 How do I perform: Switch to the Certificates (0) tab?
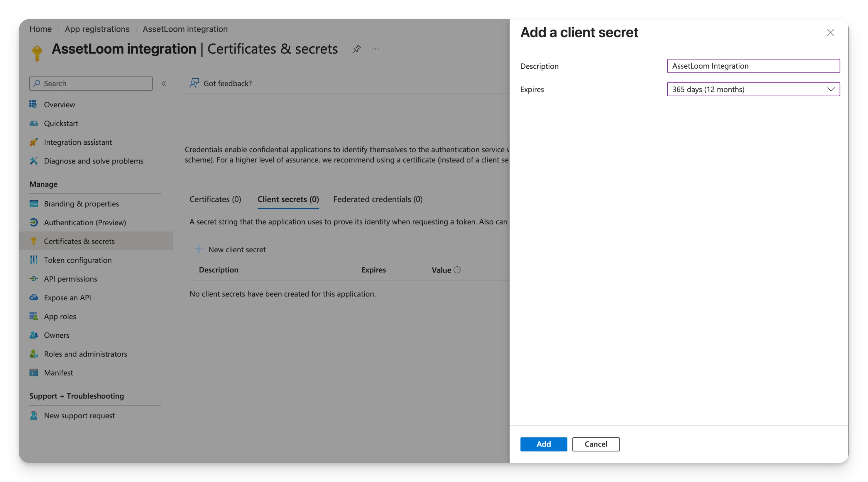coord(215,199)
